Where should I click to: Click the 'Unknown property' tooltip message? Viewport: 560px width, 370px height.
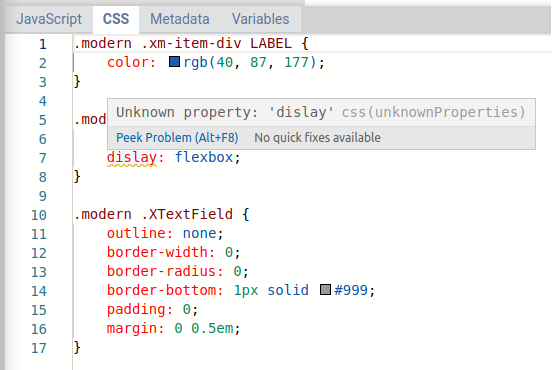click(x=225, y=112)
